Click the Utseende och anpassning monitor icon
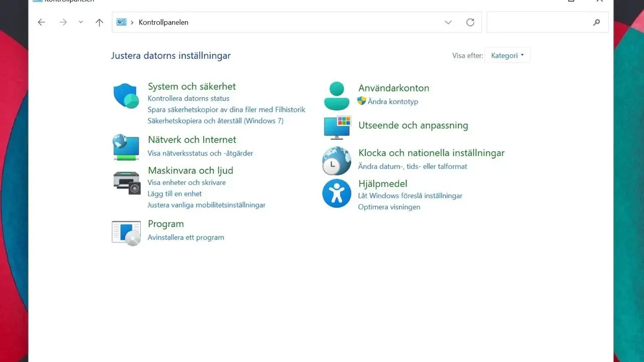Image resolution: width=644 pixels, height=362 pixels. pyautogui.click(x=337, y=128)
